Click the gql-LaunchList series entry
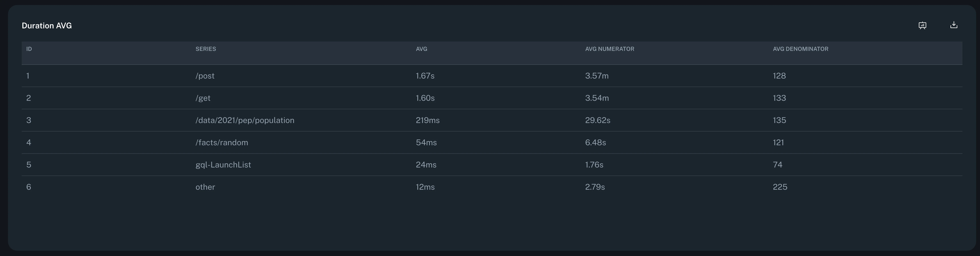980x256 pixels. point(223,165)
